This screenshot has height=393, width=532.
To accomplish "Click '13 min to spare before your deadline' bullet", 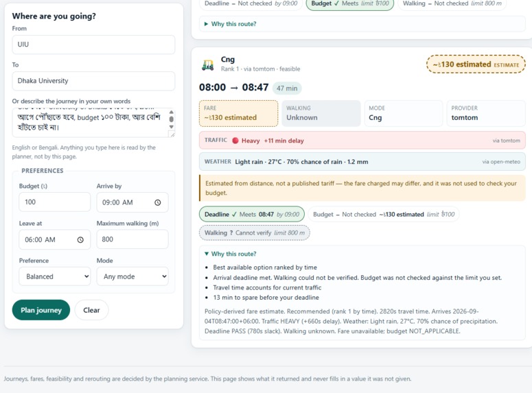I will pyautogui.click(x=266, y=298).
